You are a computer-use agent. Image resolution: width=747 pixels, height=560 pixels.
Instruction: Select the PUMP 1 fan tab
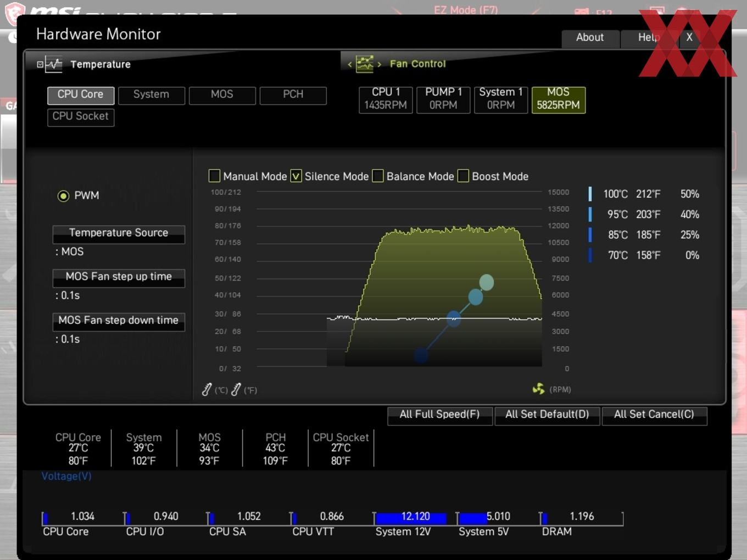coord(443,99)
